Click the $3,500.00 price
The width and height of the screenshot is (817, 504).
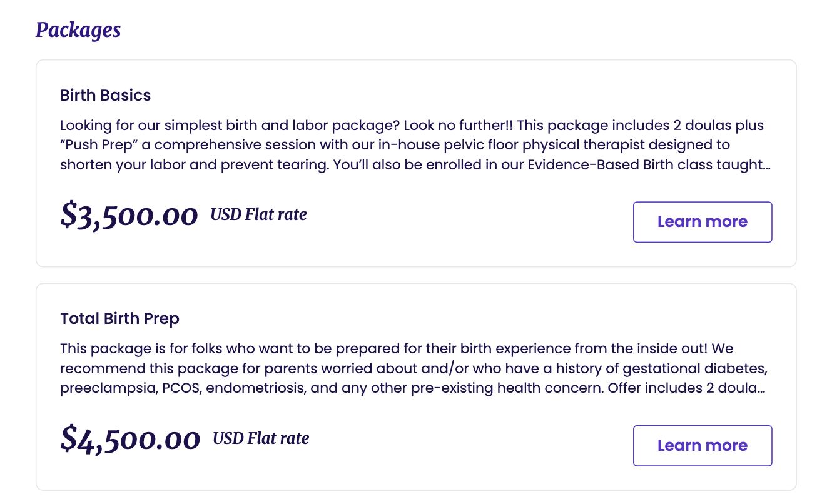[x=129, y=216]
